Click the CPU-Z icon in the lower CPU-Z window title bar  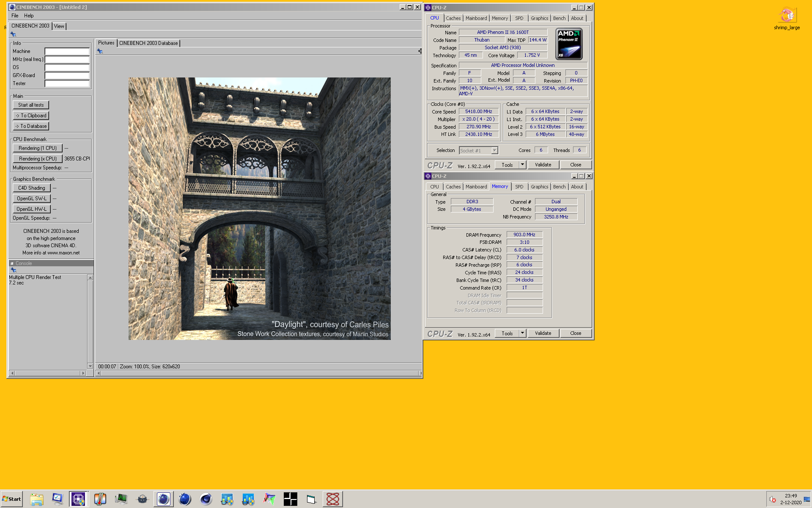428,176
